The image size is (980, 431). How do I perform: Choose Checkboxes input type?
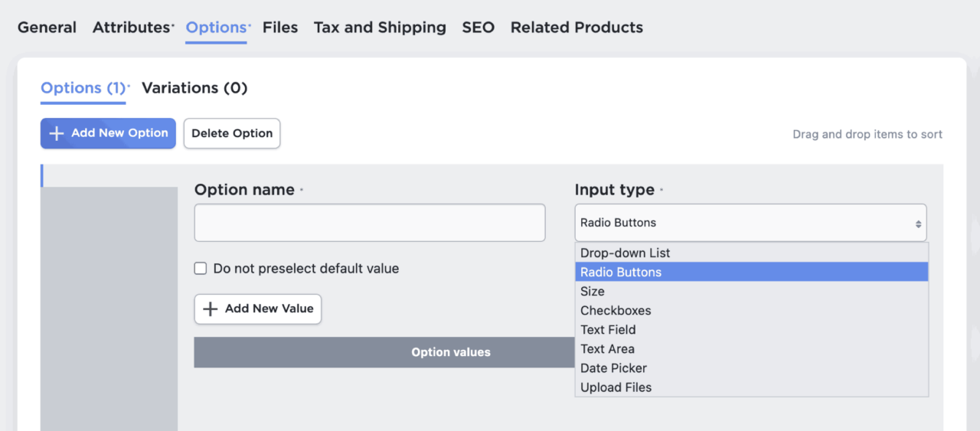click(x=752, y=310)
